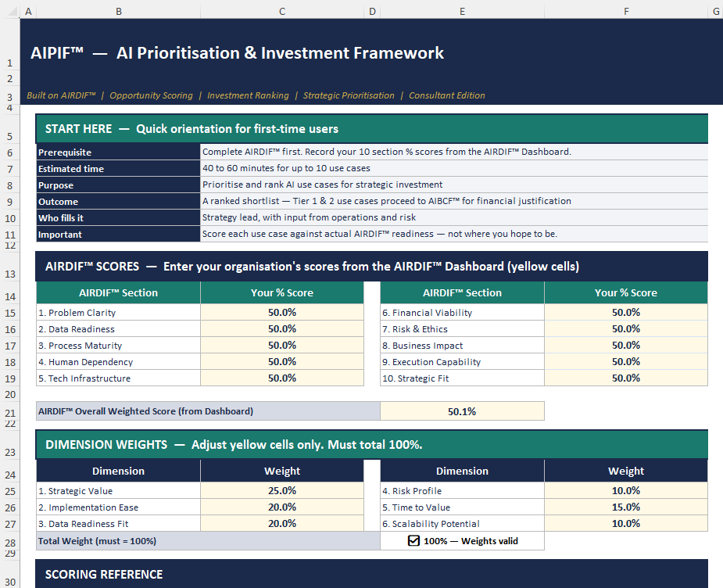Click 'Score each use case' important note

pos(380,234)
